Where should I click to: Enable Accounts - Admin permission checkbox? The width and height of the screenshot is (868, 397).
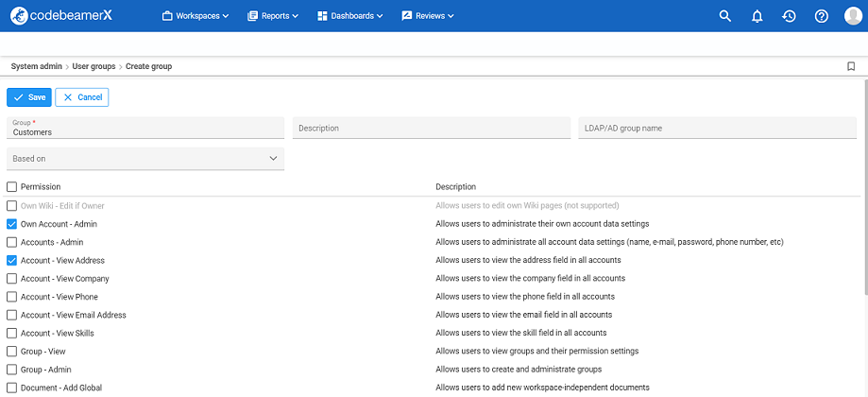[x=12, y=242]
